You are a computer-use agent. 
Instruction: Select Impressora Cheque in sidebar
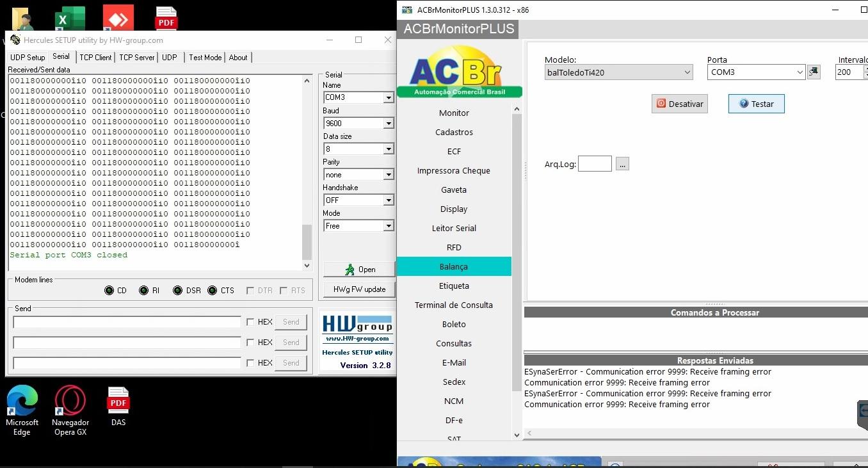(454, 170)
